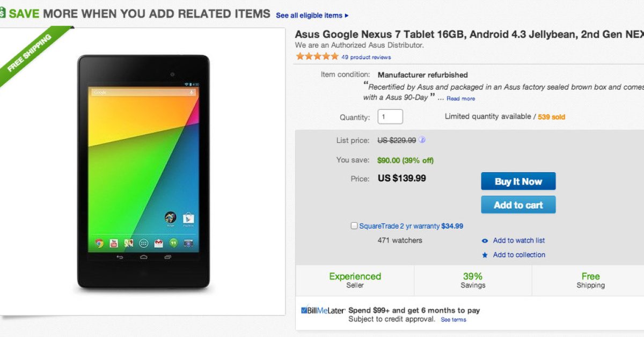
Task: Click the star icon beside Add to collection
Action: point(485,255)
